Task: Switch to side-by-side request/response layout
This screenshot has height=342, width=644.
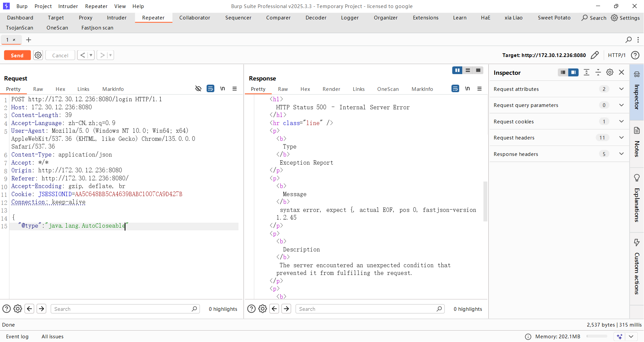Action: coord(457,70)
